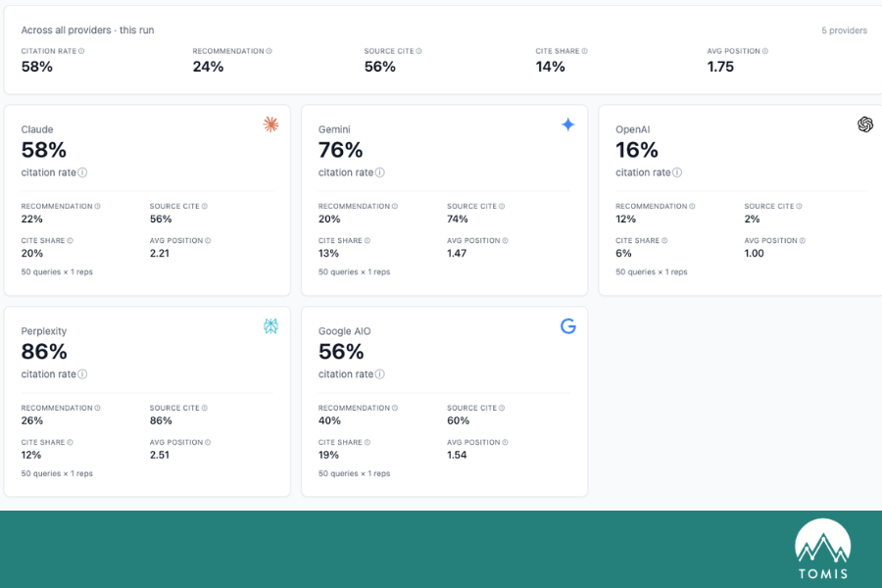Open info icon beside overall Cite Share
Screen dimensions: 882x588
(x=584, y=51)
